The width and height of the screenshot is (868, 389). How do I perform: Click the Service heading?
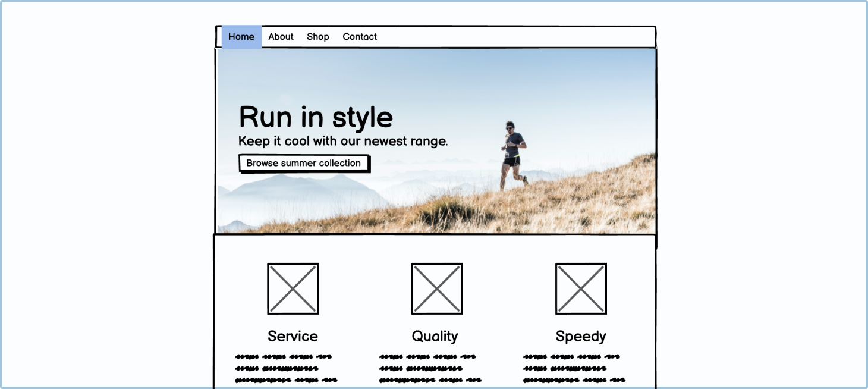[x=293, y=336]
